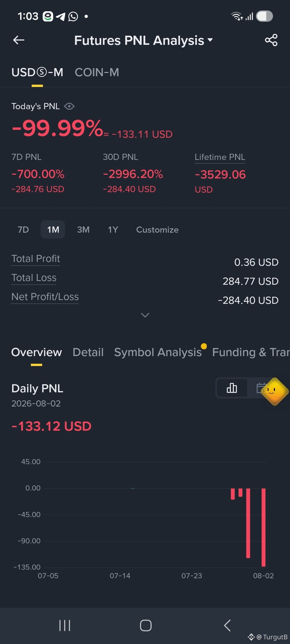Select the 7D time range
Screen dimensions: 290x644
(23, 230)
